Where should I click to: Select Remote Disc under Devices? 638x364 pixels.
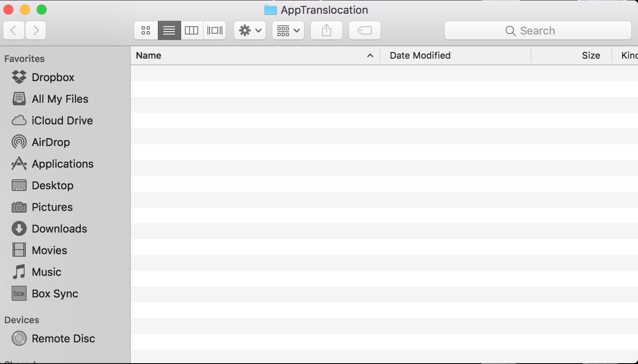coord(63,339)
